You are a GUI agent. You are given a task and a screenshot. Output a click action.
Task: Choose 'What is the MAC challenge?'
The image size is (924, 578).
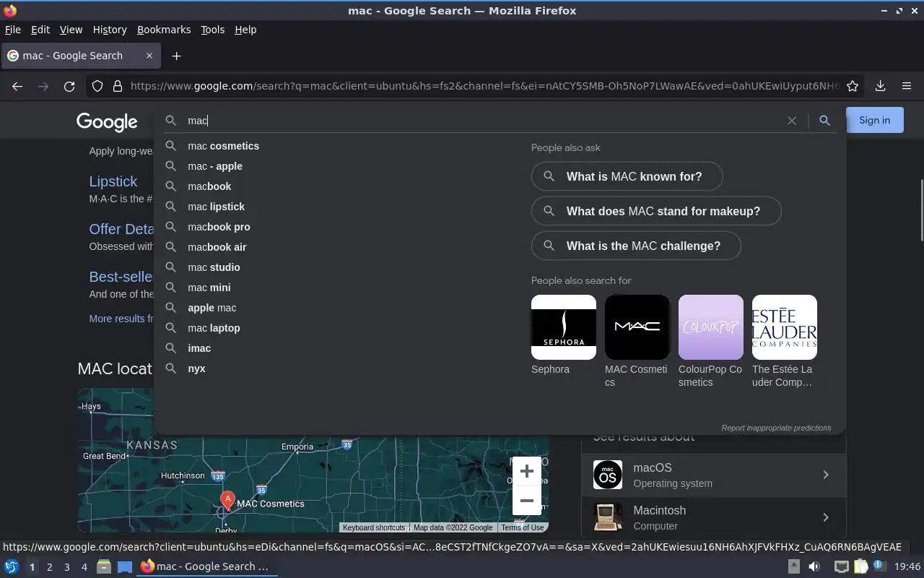636,246
